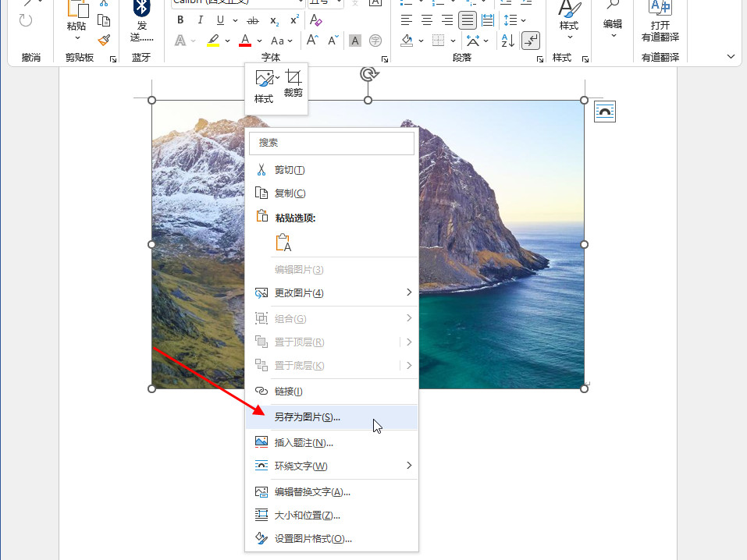Send document via Bluetooth
The image size is (747, 560).
click(x=142, y=21)
